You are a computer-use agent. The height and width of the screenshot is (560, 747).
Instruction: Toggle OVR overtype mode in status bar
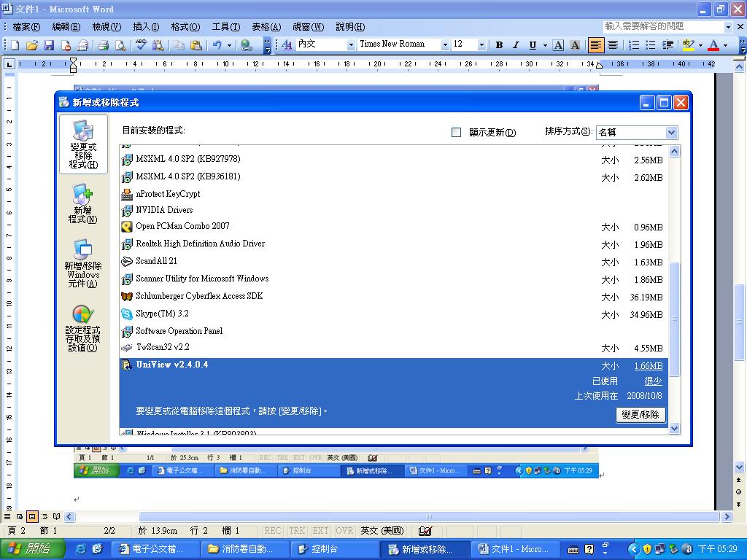click(344, 531)
